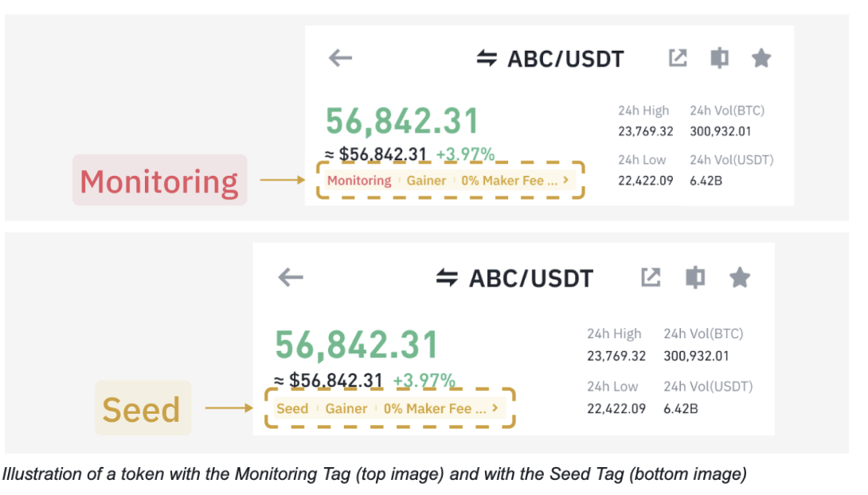Click the compare icon in top panel
Image resolution: width=868 pixels, height=495 pixels.
pos(719,58)
